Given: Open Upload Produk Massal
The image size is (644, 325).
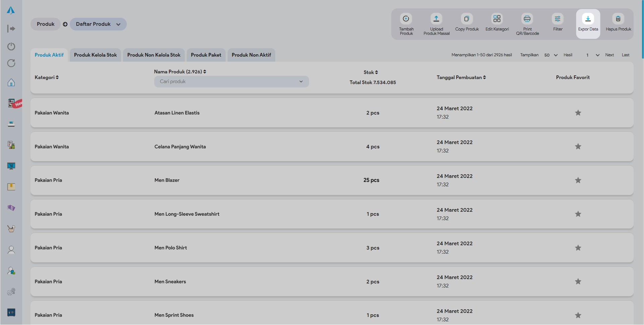Looking at the screenshot, I should (436, 19).
